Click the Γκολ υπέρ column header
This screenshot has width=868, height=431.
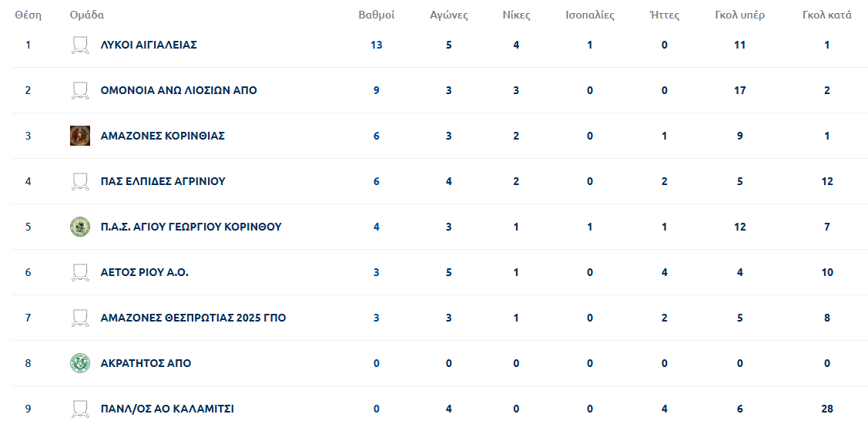[x=739, y=15]
